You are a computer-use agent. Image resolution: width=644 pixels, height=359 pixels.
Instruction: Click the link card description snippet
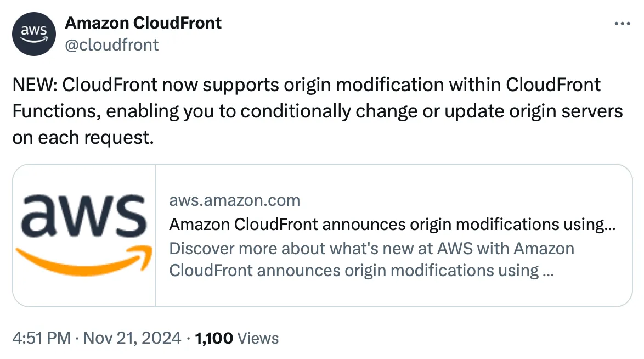click(371, 259)
